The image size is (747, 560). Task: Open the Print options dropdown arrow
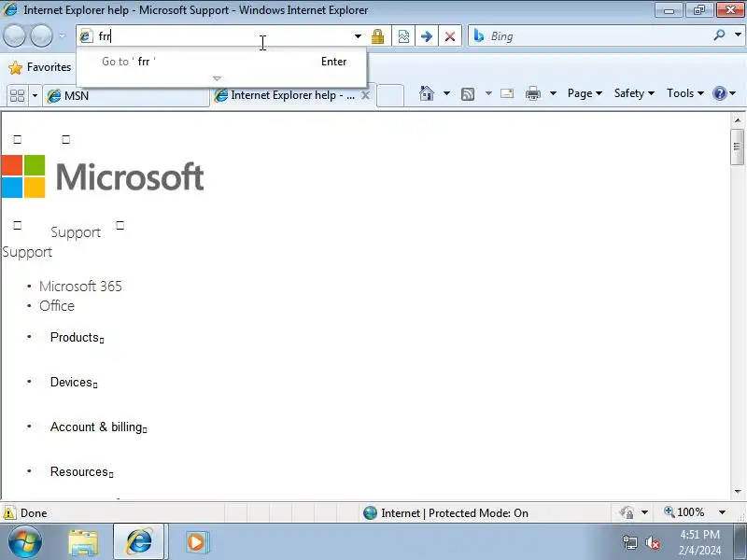pos(553,93)
